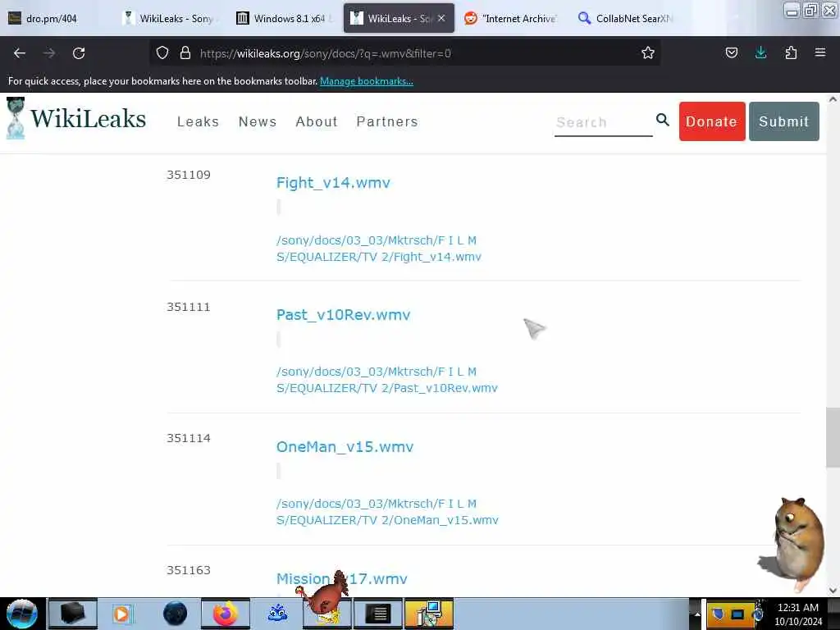
Task: Click the magnifier search icon on WikiLeaks
Action: coord(663,120)
